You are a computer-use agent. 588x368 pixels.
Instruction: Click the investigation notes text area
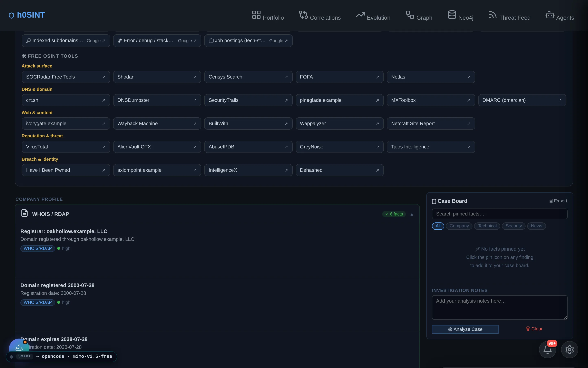500,307
